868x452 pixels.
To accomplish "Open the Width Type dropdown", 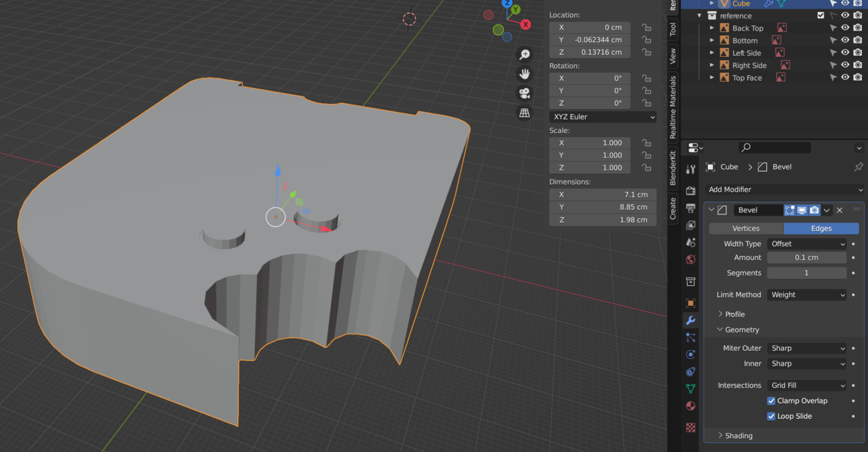I will [807, 244].
